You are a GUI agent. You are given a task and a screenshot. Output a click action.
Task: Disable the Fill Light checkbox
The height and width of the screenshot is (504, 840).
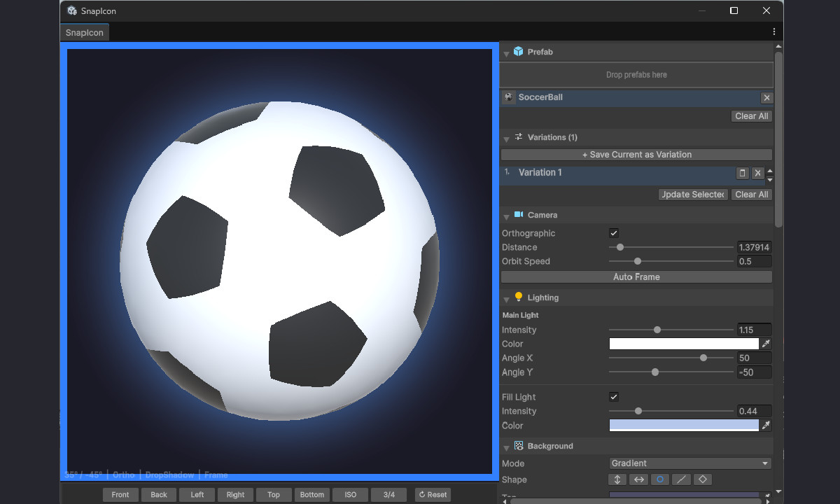pos(613,397)
